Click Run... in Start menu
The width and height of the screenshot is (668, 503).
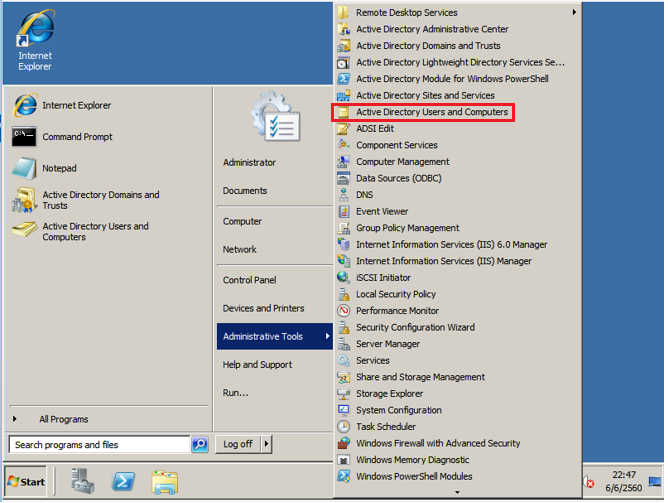click(x=236, y=393)
